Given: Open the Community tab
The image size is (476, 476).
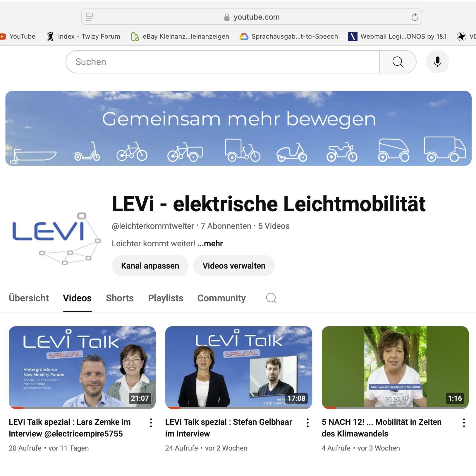Looking at the screenshot, I should [221, 298].
